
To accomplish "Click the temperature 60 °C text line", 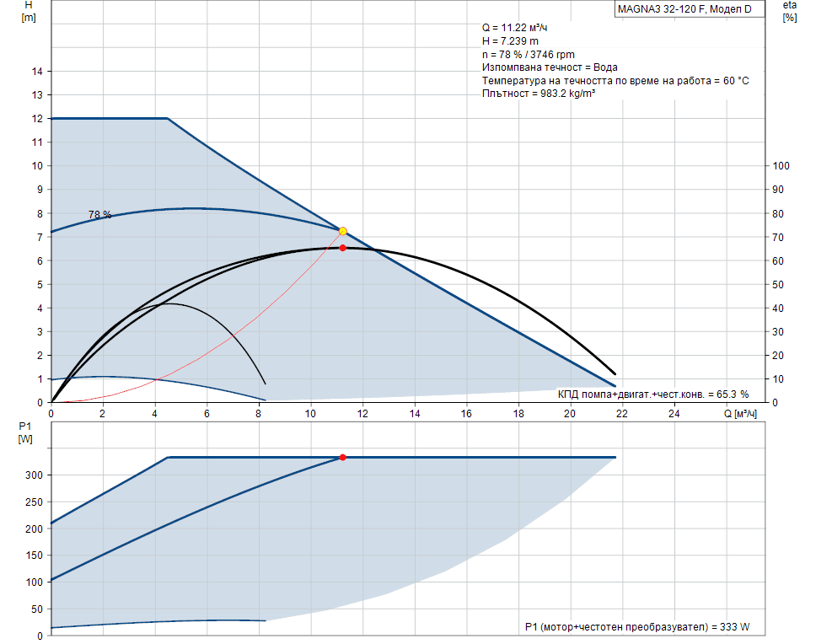I will [x=615, y=80].
